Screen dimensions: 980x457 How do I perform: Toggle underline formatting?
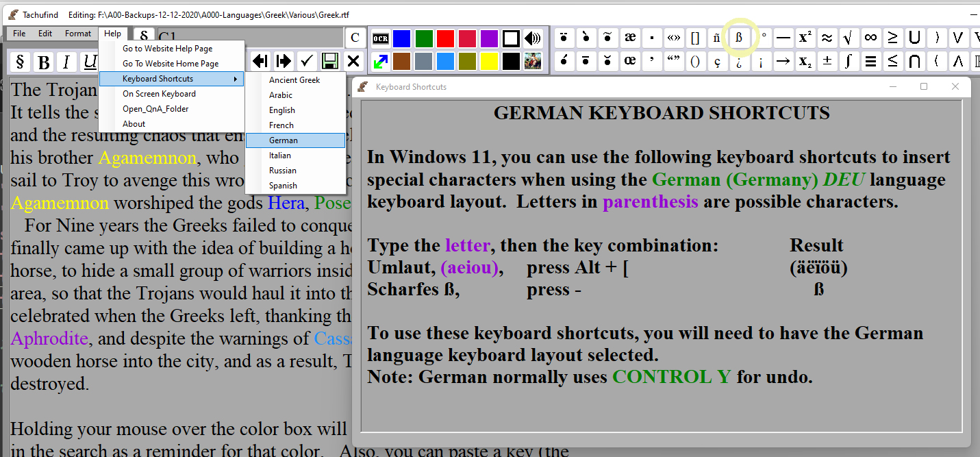tap(88, 62)
